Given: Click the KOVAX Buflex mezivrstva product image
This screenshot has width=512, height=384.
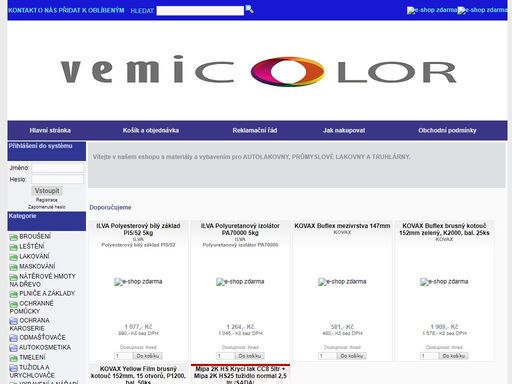Looking at the screenshot, I should click(342, 282).
